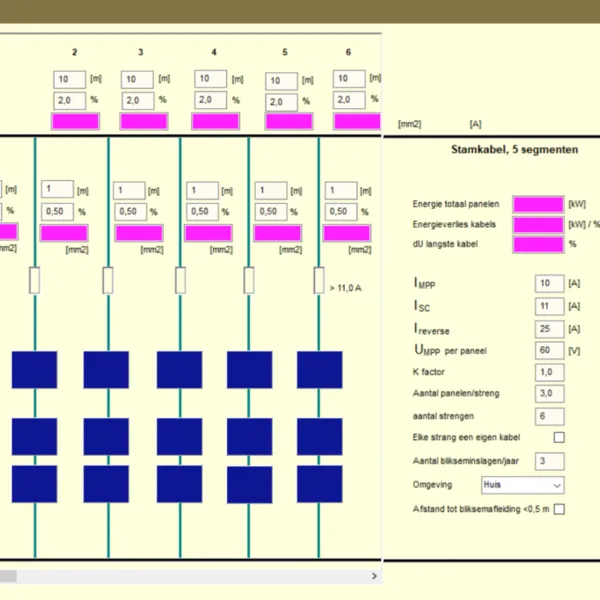This screenshot has height=600, width=600.
Task: Click the percentage field under column 6
Action: point(349,100)
